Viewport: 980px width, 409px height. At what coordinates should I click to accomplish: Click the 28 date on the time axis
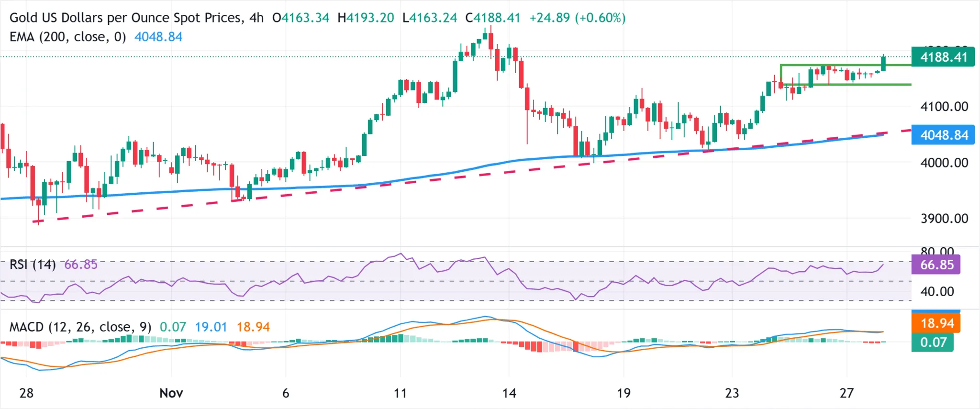tap(26, 393)
